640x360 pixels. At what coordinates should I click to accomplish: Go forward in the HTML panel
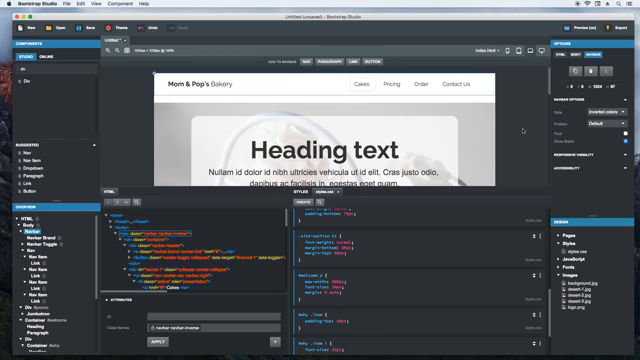[x=117, y=202]
